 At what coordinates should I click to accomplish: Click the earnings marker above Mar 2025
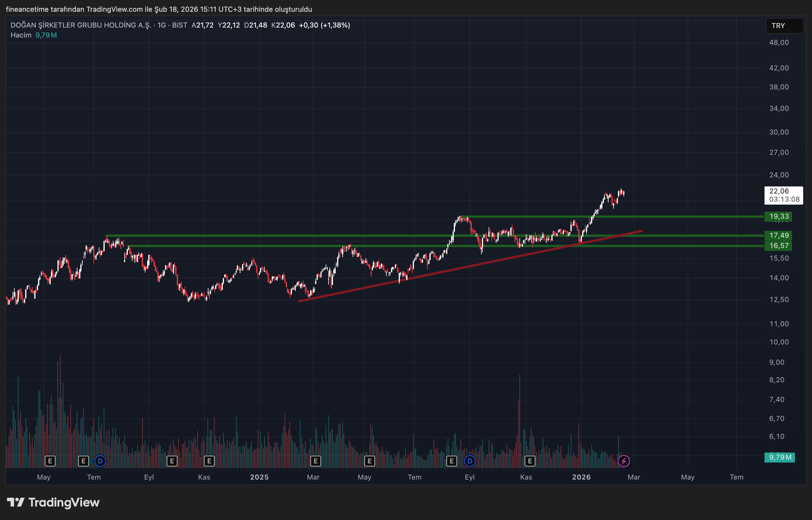[x=315, y=461]
